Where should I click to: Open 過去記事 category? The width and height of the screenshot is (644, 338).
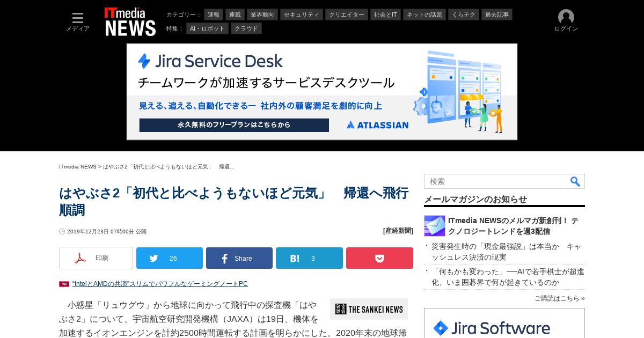(497, 14)
